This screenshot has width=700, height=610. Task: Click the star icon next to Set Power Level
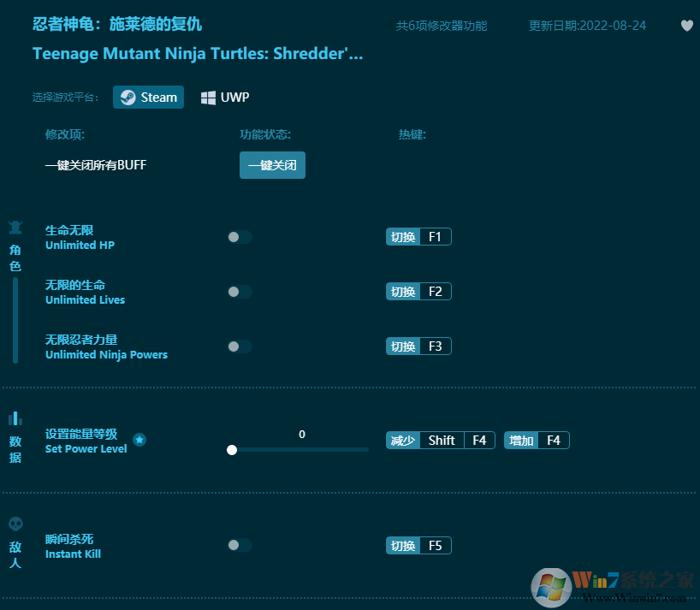tap(139, 441)
